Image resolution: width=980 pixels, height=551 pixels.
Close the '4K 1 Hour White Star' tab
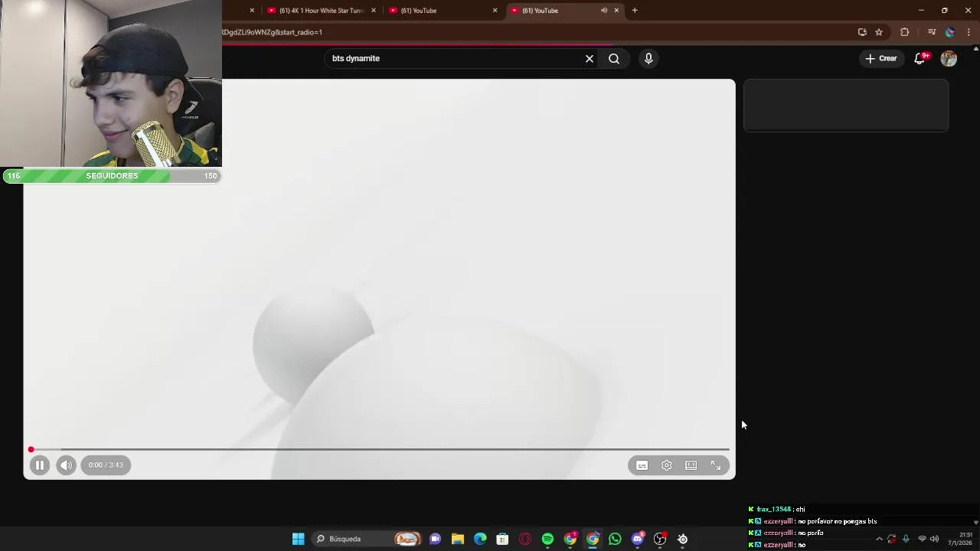click(x=374, y=11)
